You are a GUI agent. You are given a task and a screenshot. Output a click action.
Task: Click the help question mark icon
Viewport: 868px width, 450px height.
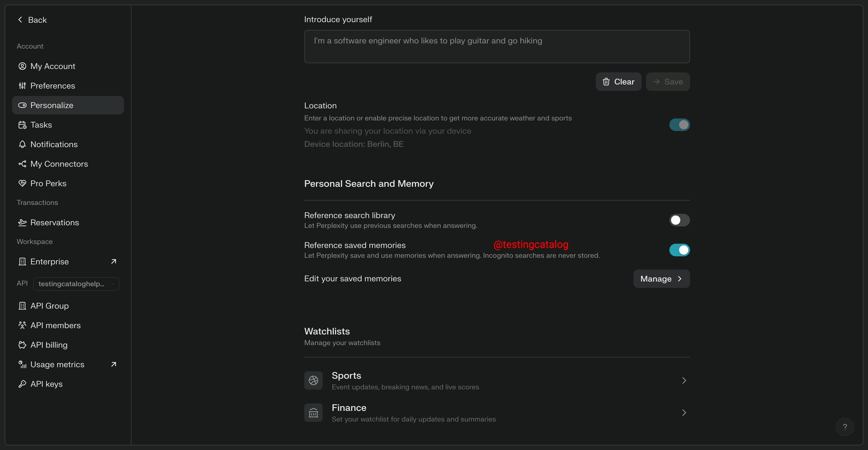coord(844,427)
